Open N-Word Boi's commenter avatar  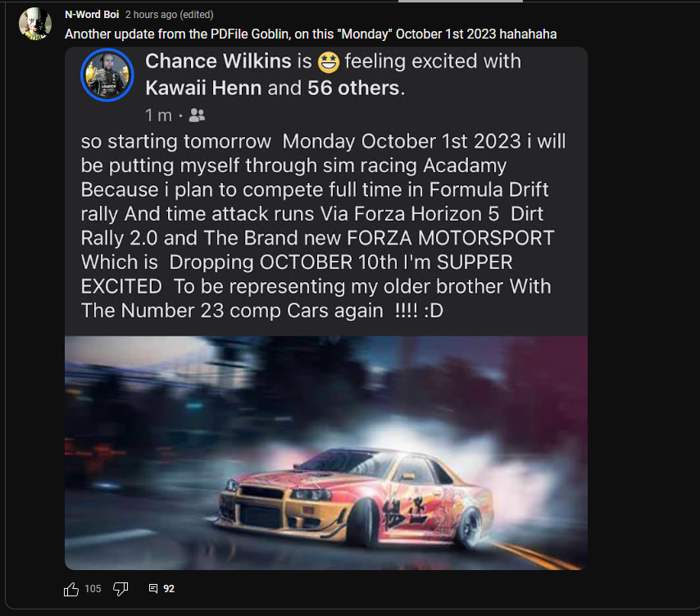click(x=35, y=24)
